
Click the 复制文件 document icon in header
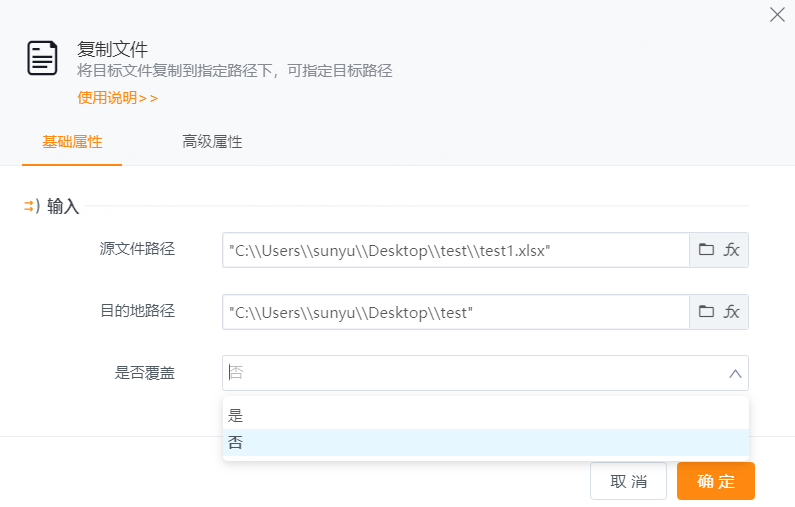pos(42,58)
